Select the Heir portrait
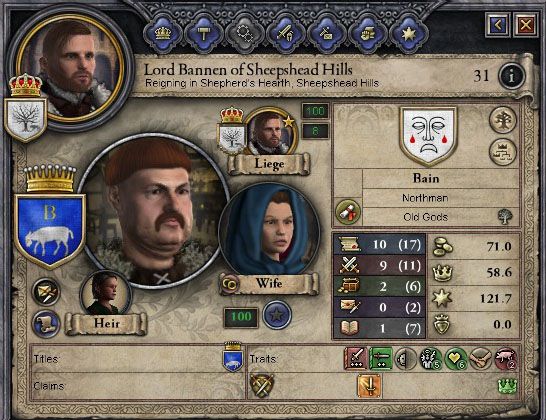 pyautogui.click(x=106, y=293)
